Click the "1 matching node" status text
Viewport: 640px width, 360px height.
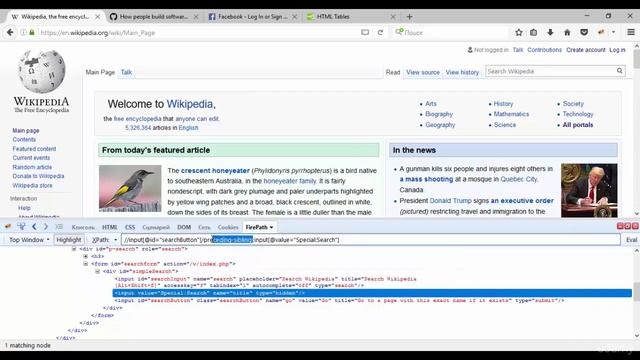pyautogui.click(x=28, y=345)
